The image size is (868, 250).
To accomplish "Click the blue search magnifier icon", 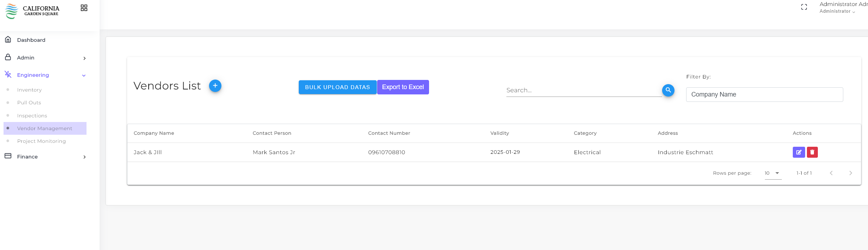I will point(668,90).
